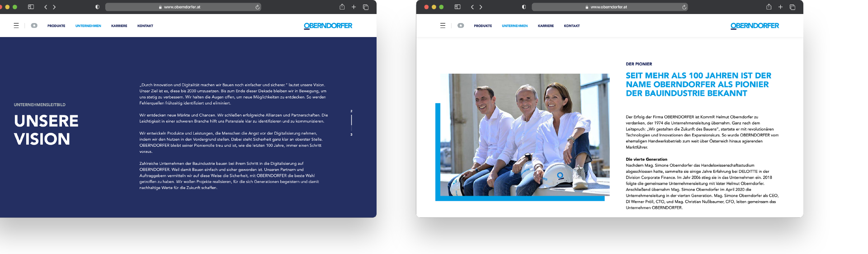Toggle sidebar in right Safari window
The width and height of the screenshot is (868, 254).
(x=458, y=7)
